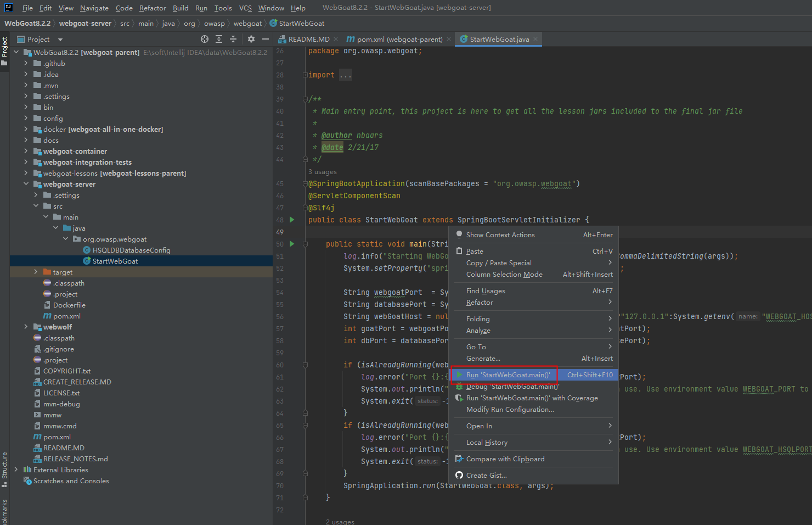Fold the import block in editor
The width and height of the screenshot is (812, 525).
pyautogui.click(x=305, y=75)
